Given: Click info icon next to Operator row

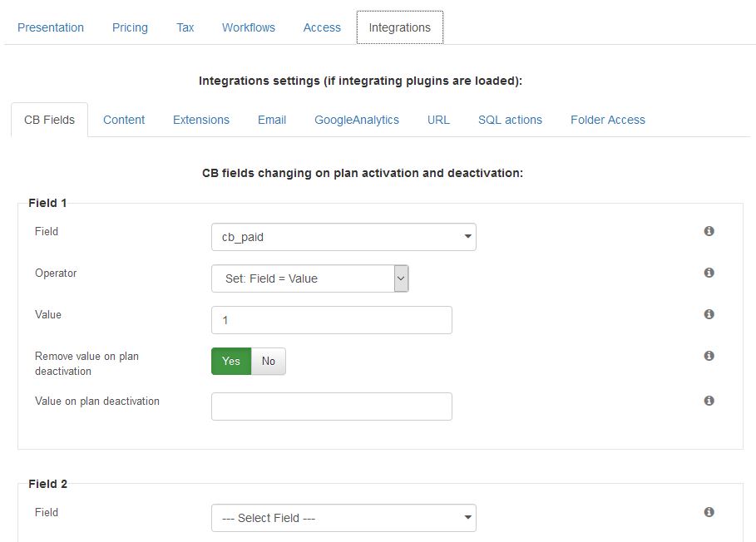Looking at the screenshot, I should tap(709, 272).
